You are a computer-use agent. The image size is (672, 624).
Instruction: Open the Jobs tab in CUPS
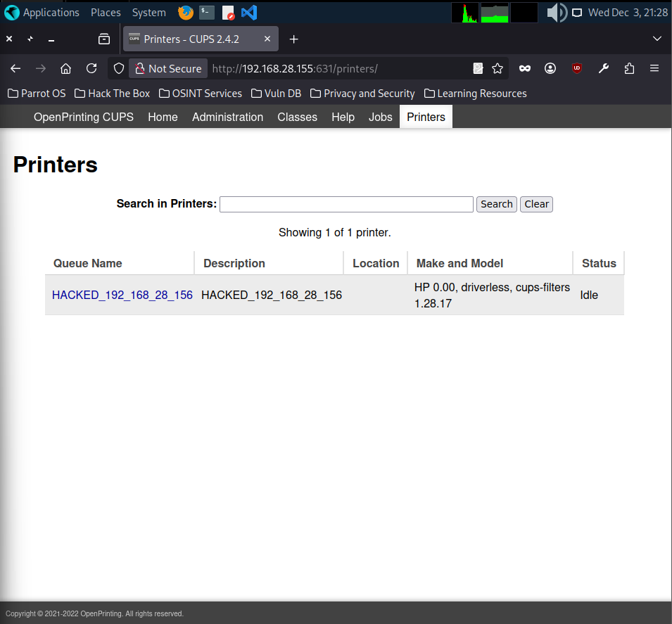(x=380, y=117)
